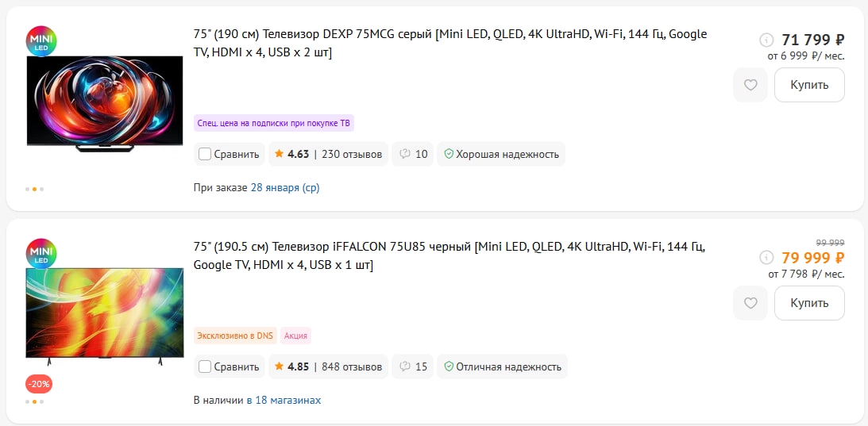Image resolution: width=868 pixels, height=426 pixels.
Task: Open DEXP 75MCG product title link
Action: coord(450,43)
